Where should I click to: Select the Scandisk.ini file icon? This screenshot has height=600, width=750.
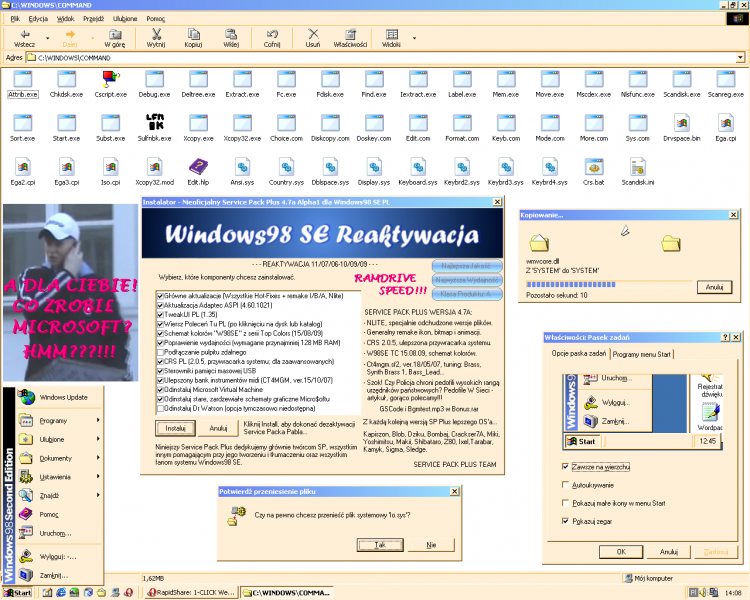638,167
